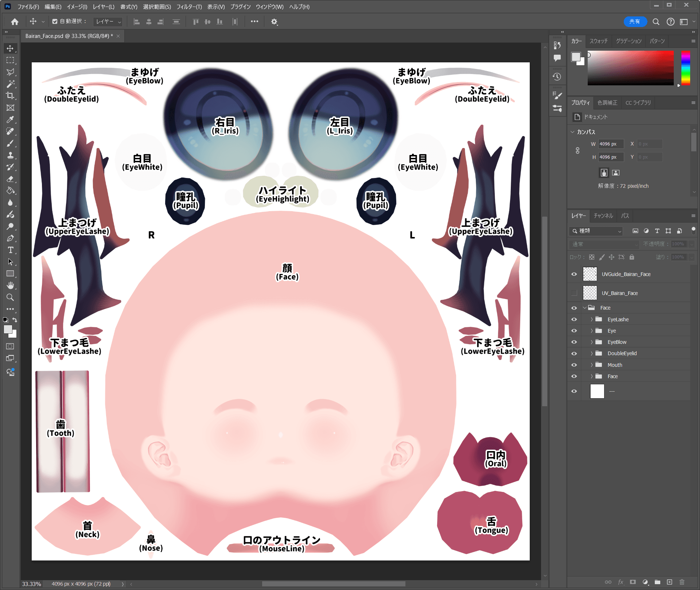Image resolution: width=700 pixels, height=590 pixels.
Task: Select the Rectangular Marquee tool
Action: click(10, 60)
